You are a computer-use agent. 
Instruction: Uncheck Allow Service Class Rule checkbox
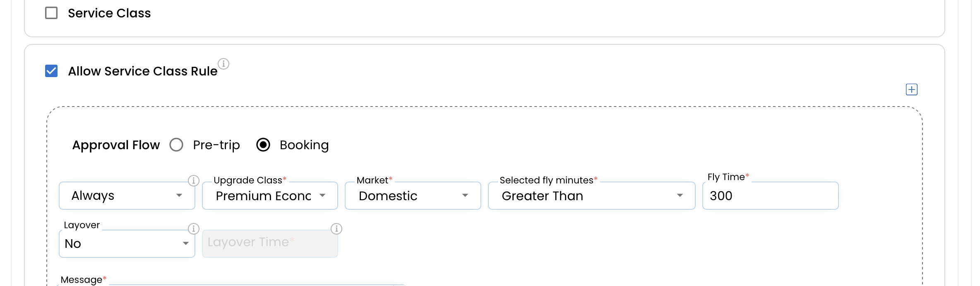tap(51, 71)
